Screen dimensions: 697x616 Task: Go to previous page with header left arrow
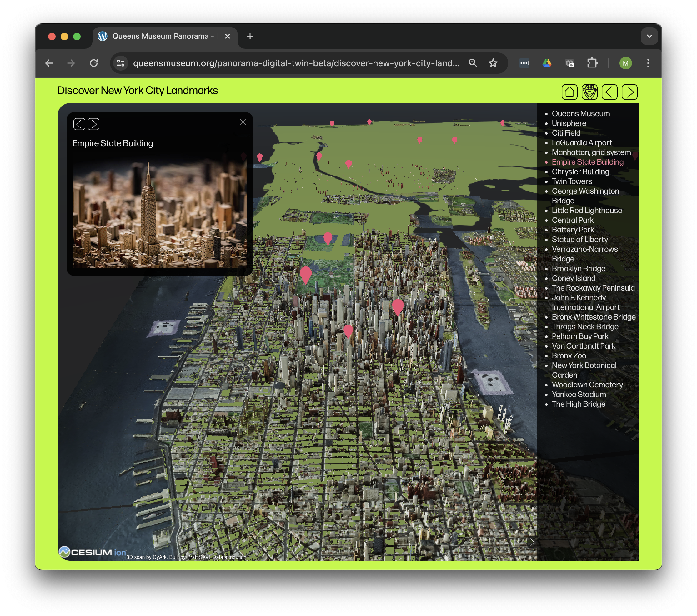tap(610, 92)
